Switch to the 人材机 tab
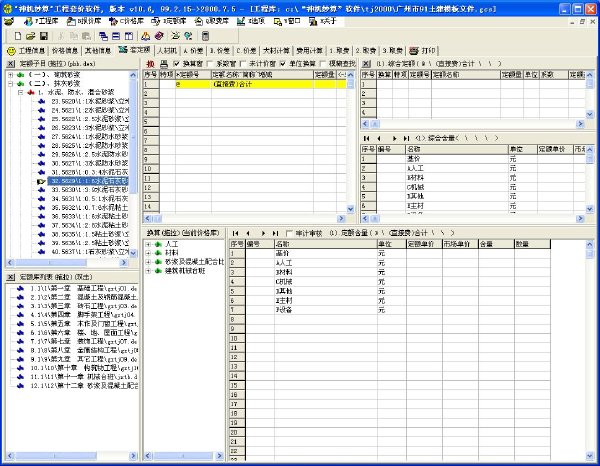Image resolution: width=600 pixels, height=466 pixels. pos(167,51)
